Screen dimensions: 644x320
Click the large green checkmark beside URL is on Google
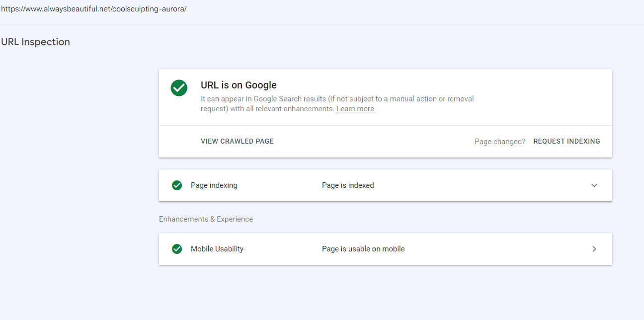[x=179, y=88]
